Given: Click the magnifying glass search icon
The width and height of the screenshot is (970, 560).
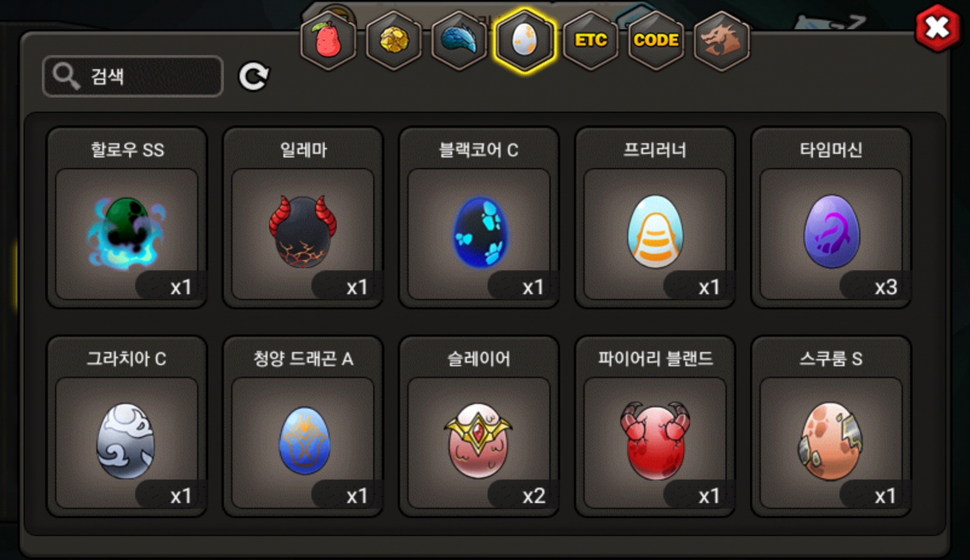Looking at the screenshot, I should 66,76.
